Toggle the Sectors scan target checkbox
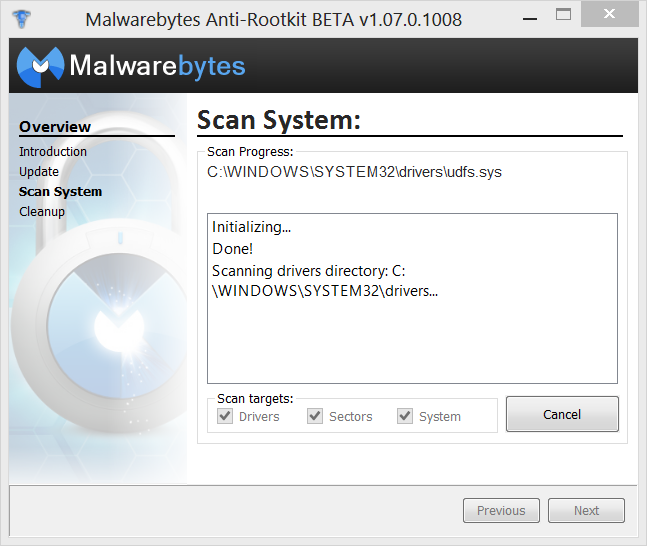Image resolution: width=647 pixels, height=546 pixels. pos(315,416)
